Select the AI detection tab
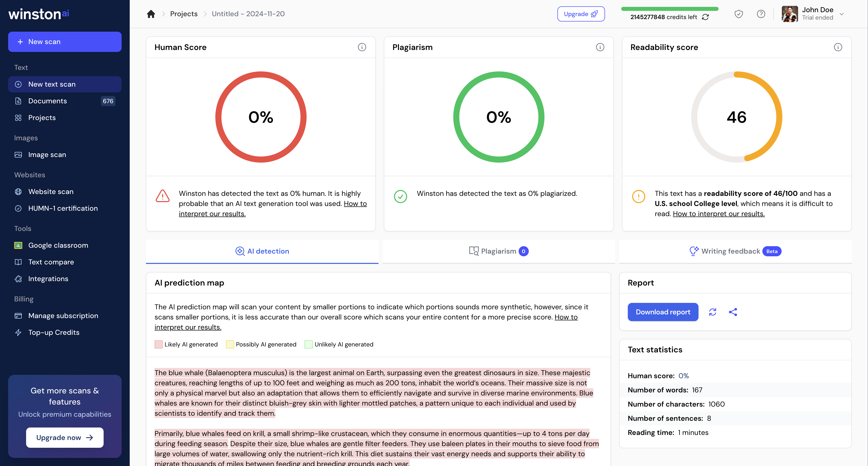The image size is (868, 466). [x=262, y=251]
